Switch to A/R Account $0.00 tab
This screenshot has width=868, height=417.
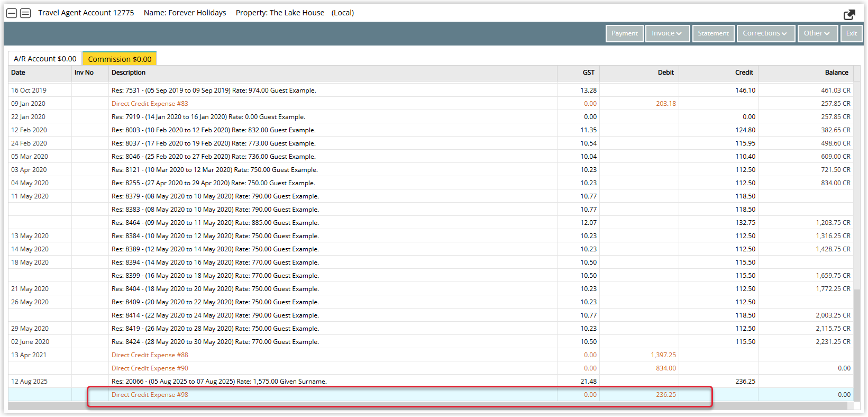click(45, 59)
